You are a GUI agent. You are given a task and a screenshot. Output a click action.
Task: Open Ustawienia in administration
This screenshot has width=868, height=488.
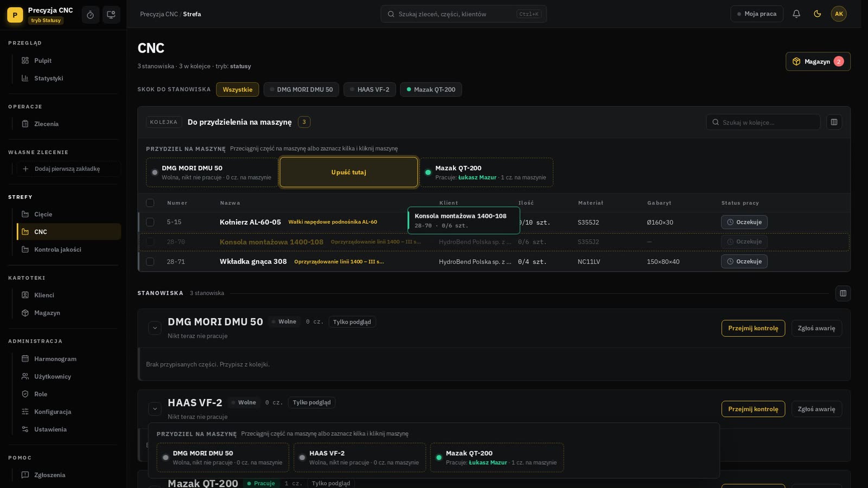tap(69, 429)
